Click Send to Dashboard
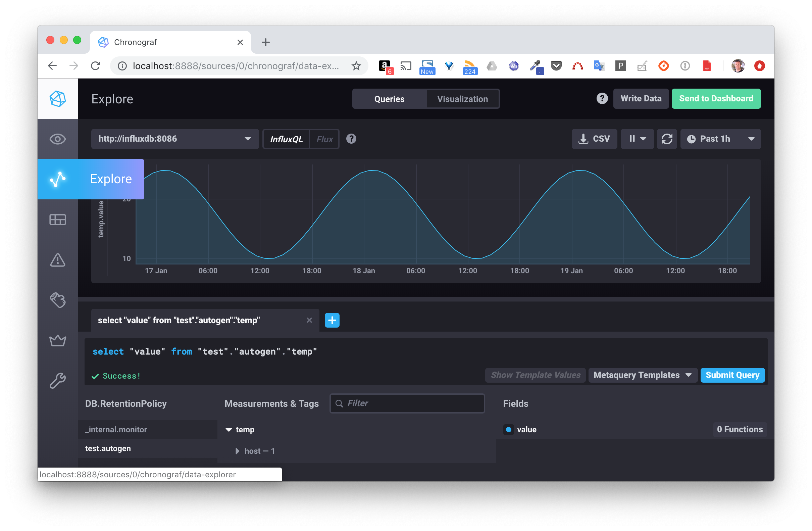 [x=716, y=99]
